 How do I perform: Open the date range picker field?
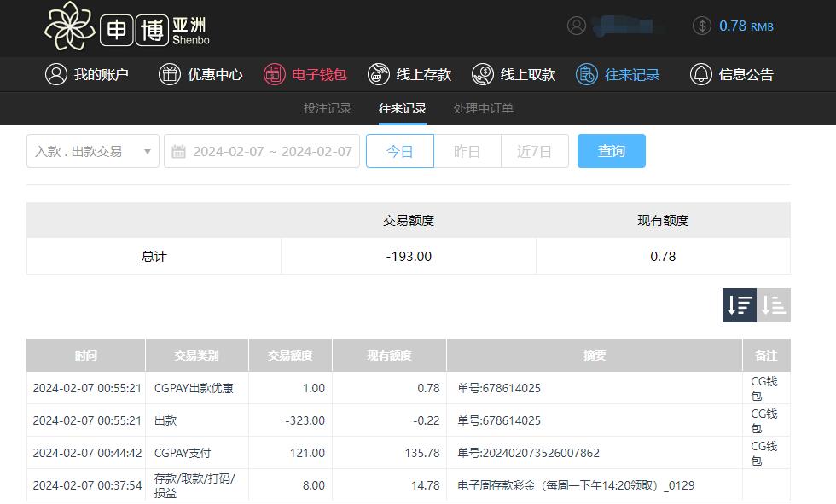(262, 151)
